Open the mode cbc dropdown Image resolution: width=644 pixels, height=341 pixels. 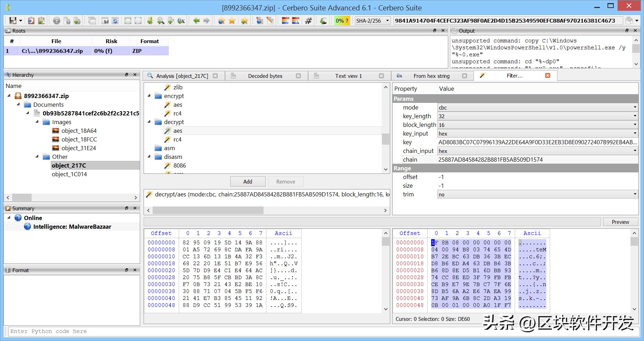click(537, 108)
